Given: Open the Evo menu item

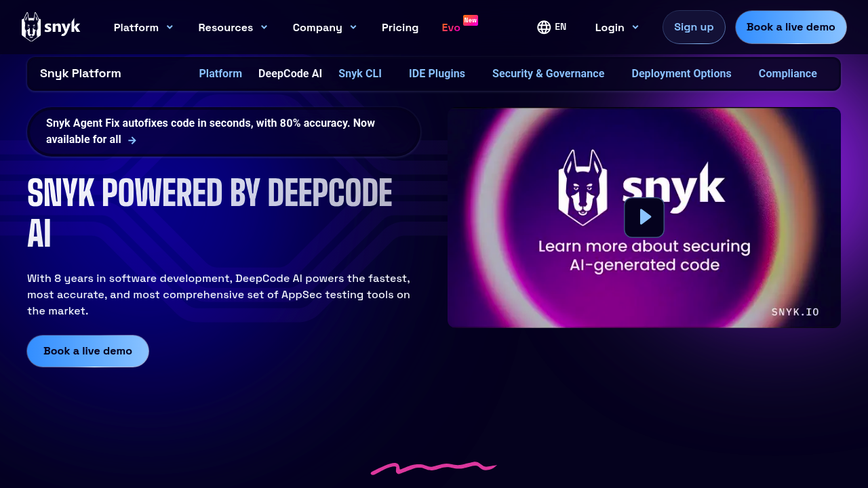Looking at the screenshot, I should tap(451, 28).
